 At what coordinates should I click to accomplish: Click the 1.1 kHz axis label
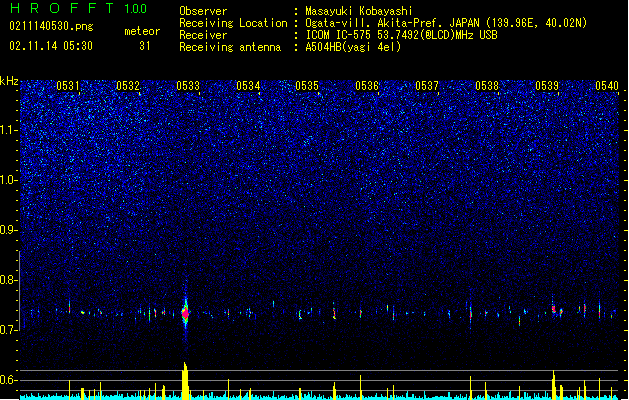[x=9, y=130]
